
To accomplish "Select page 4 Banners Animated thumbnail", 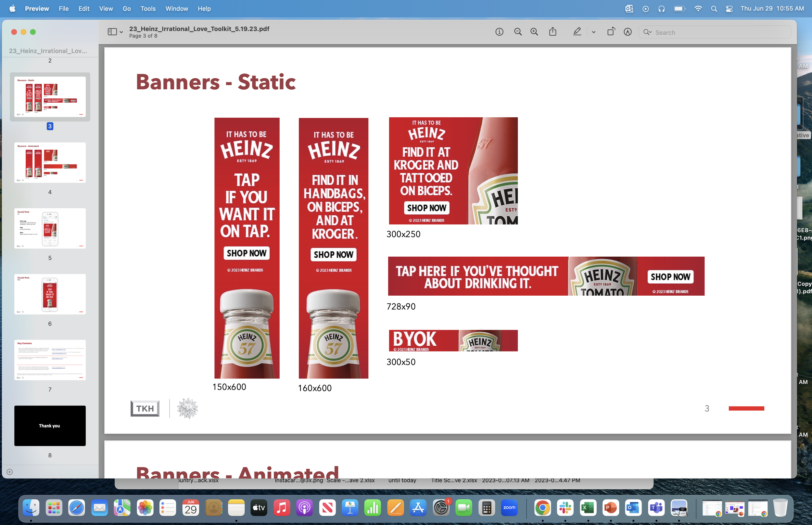I will pos(50,163).
